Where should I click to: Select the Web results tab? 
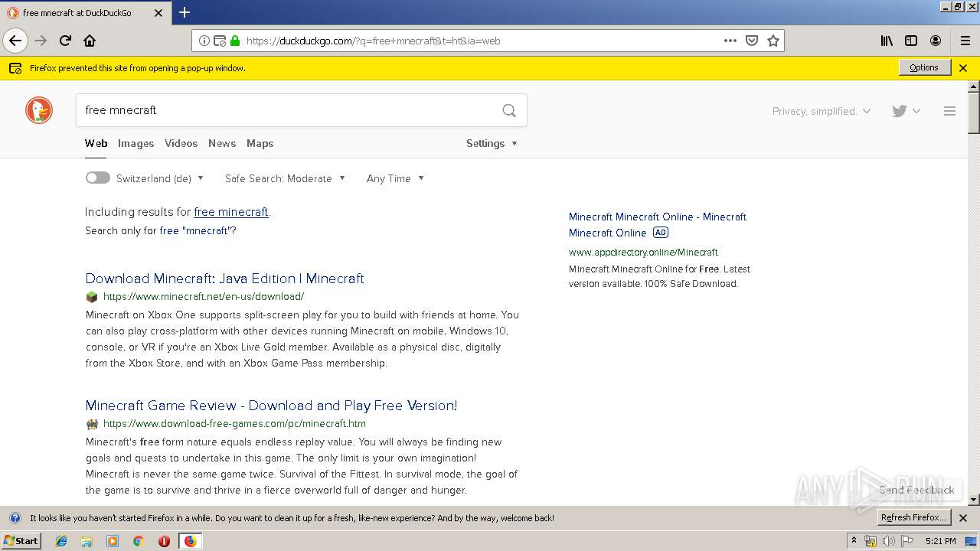(96, 143)
